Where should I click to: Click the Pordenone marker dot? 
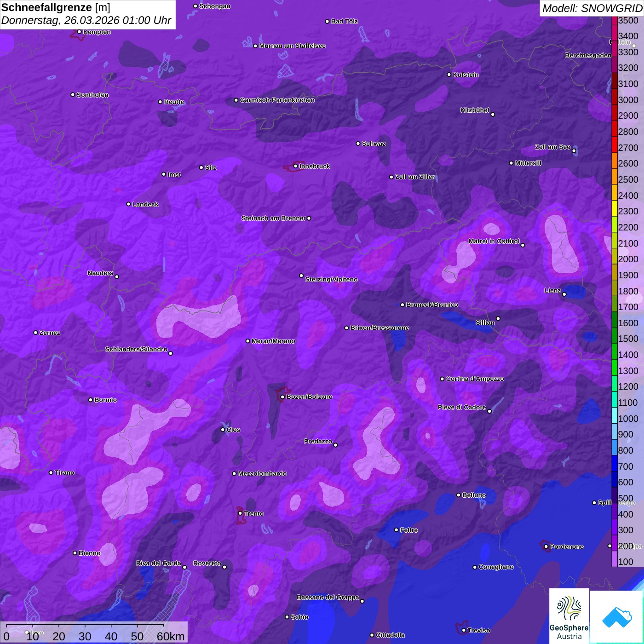[x=546, y=546]
